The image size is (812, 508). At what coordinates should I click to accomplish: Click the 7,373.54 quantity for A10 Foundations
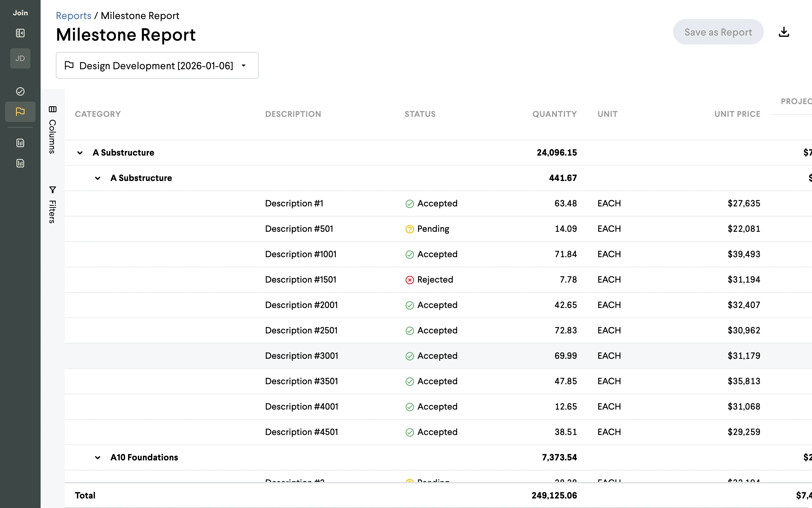559,457
